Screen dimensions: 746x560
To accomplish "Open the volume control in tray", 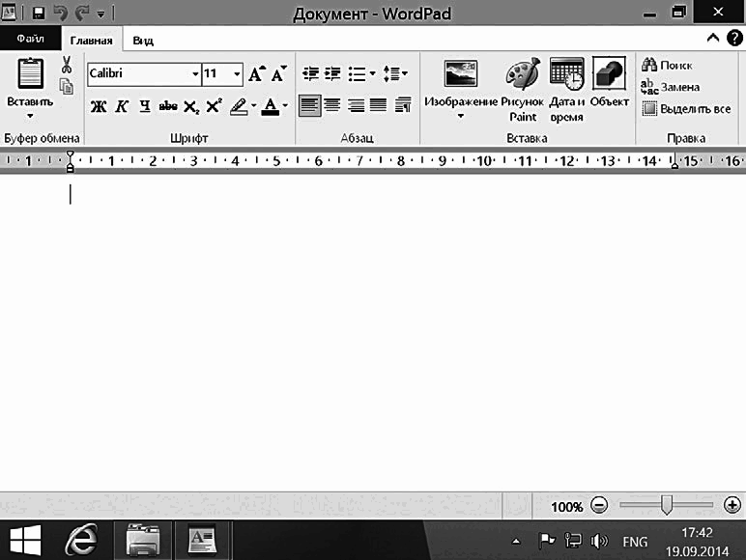I will [x=599, y=541].
